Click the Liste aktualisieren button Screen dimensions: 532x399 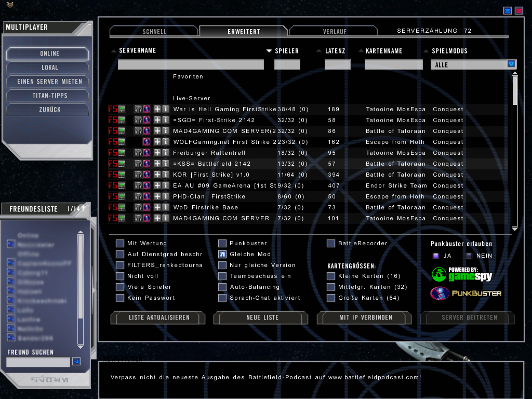[x=158, y=317]
